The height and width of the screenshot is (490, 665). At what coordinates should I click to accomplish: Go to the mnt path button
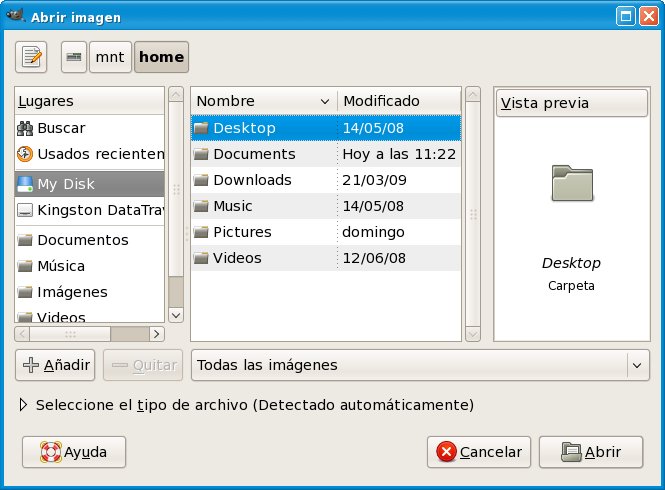[x=110, y=57]
